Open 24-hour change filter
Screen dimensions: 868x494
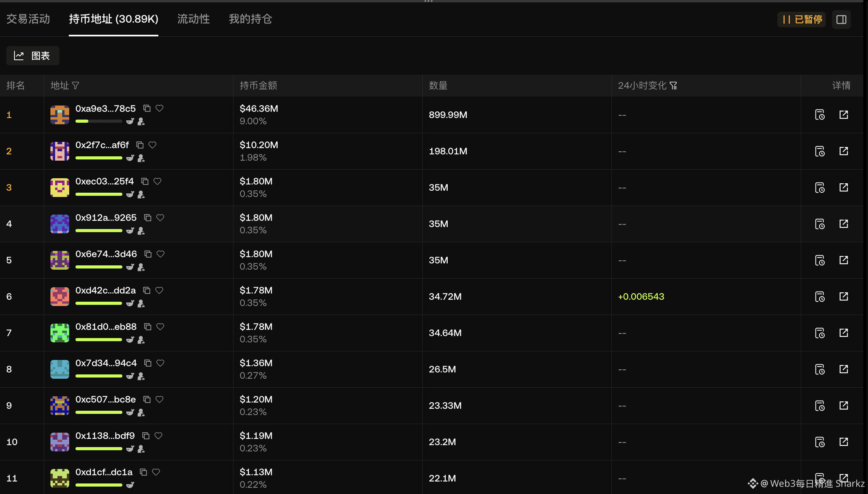click(673, 85)
